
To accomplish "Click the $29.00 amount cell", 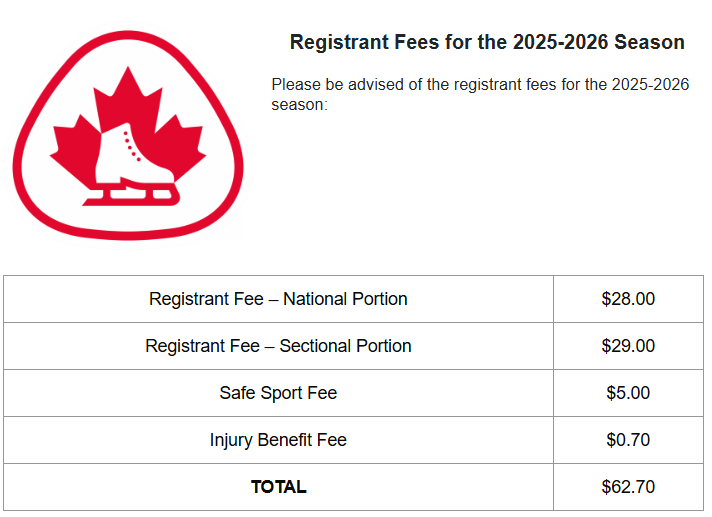I will point(628,346).
